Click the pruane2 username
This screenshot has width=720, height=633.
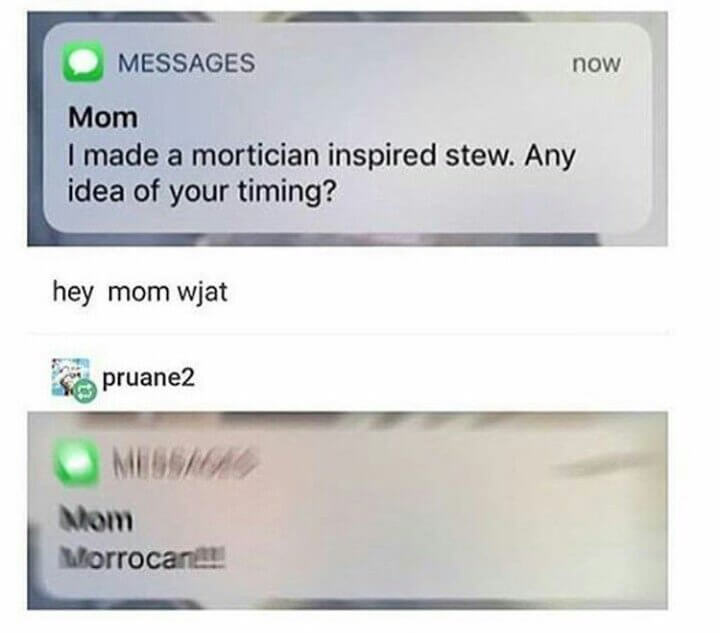pyautogui.click(x=148, y=378)
